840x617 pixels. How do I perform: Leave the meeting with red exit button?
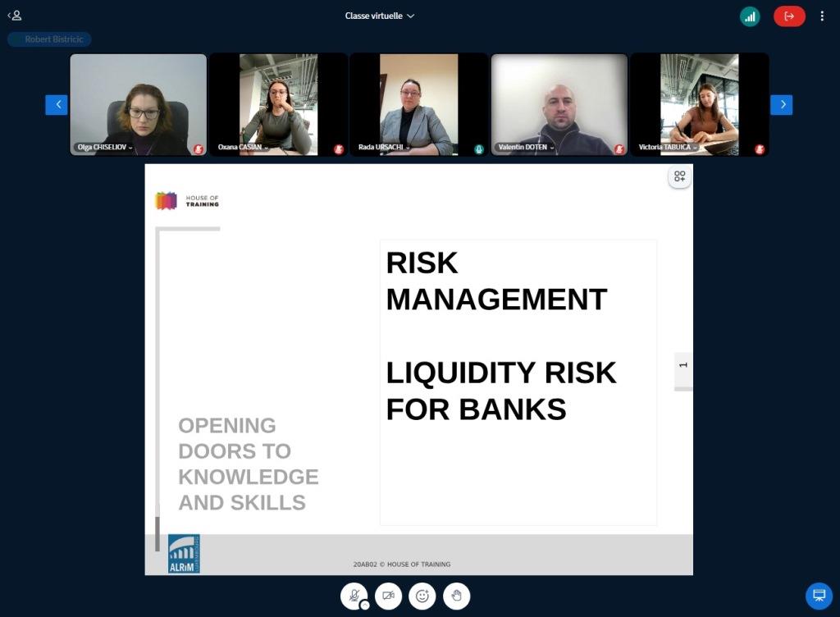pos(789,16)
